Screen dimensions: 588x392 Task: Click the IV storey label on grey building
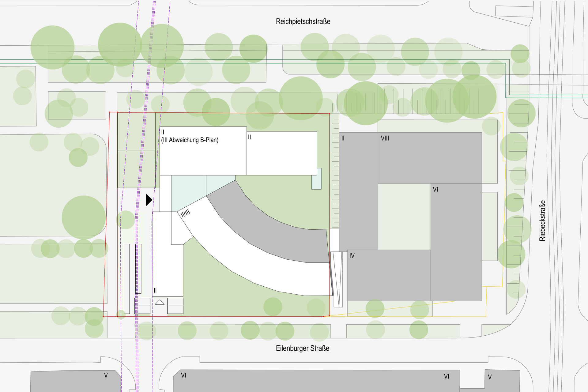point(352,256)
